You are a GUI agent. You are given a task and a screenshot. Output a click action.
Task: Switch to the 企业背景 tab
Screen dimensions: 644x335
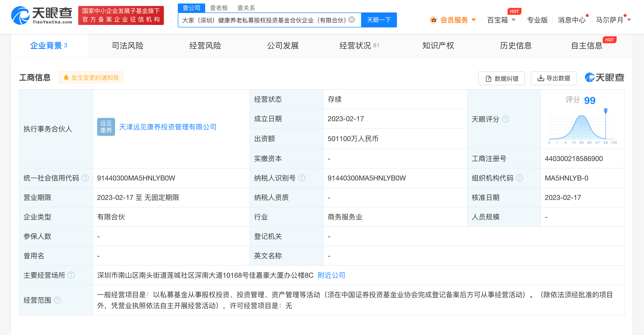[x=49, y=46]
